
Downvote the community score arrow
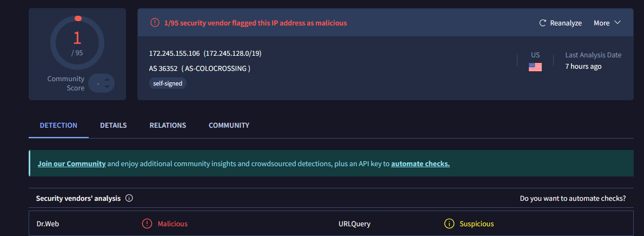[x=107, y=87]
